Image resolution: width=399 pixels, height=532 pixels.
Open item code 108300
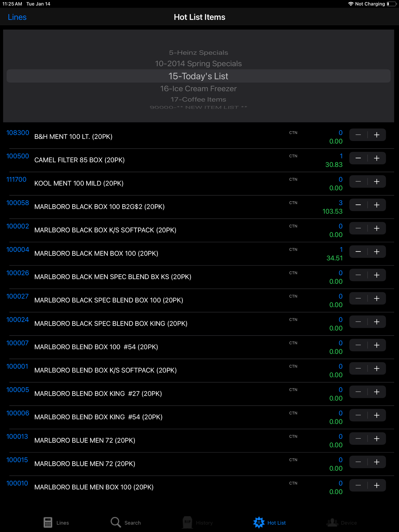tap(18, 133)
